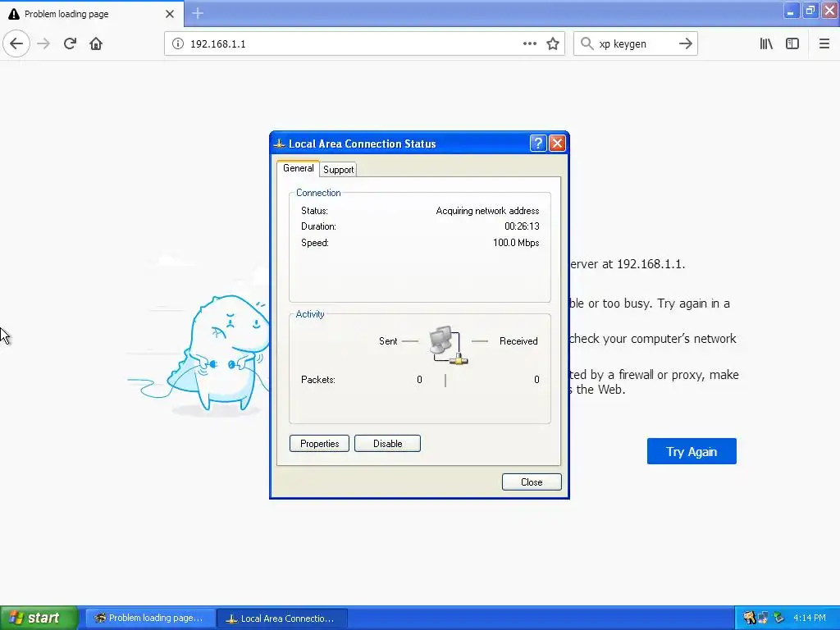Focus the URL address bar

click(364, 43)
